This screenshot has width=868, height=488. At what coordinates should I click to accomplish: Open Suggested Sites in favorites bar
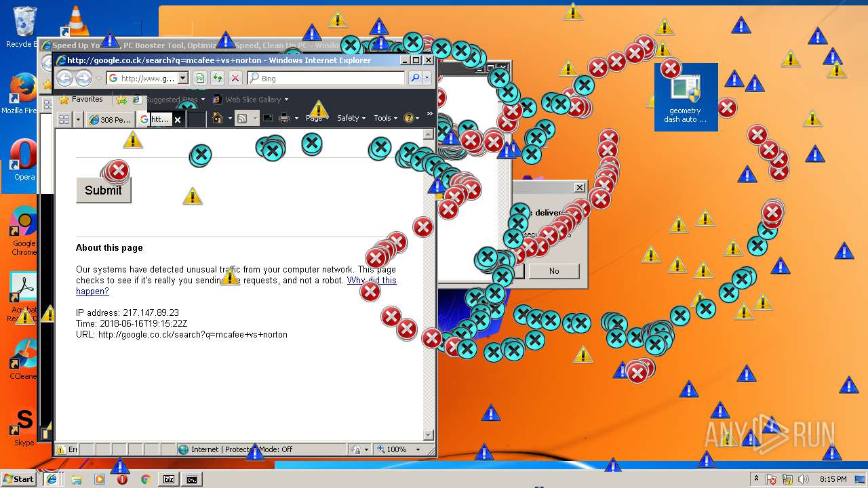pyautogui.click(x=170, y=100)
